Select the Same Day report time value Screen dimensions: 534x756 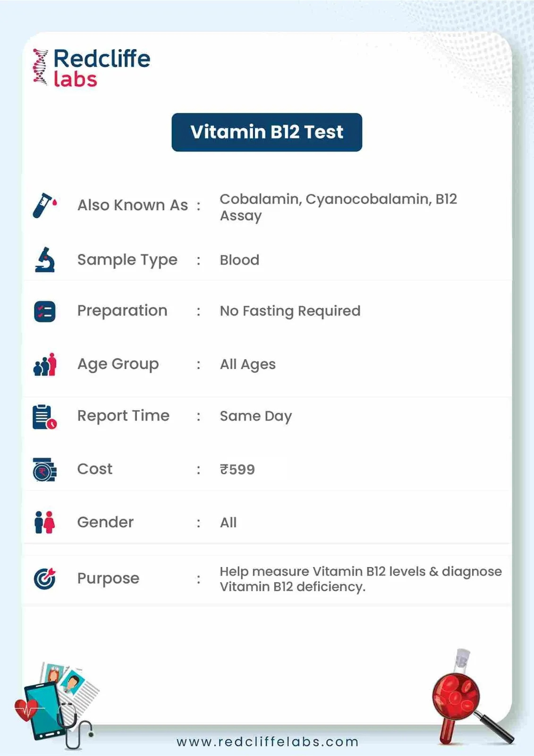(256, 416)
